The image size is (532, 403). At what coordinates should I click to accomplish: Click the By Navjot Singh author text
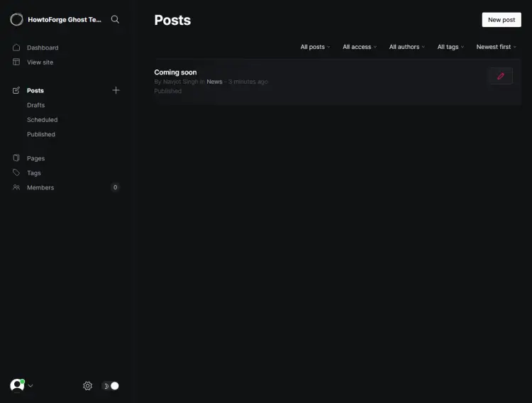point(176,82)
